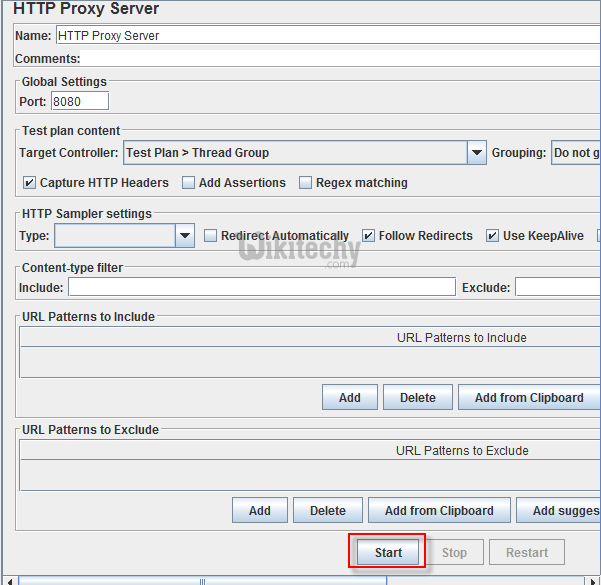Focus the Port number field

(x=79, y=101)
